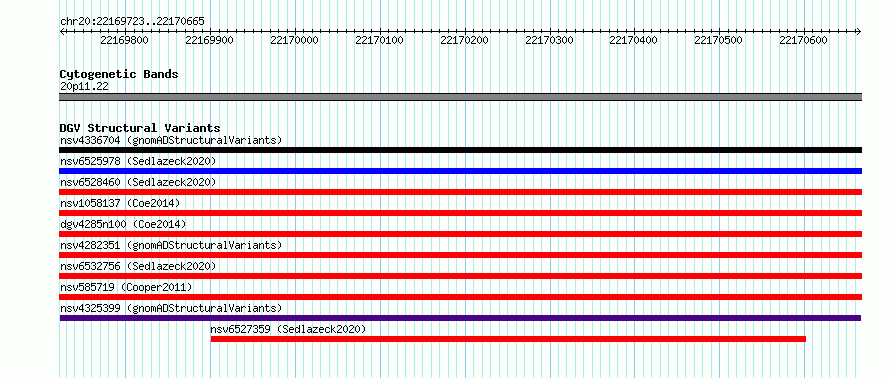Click ruler position 22170500
This screenshot has height=378, width=890.
tap(719, 40)
